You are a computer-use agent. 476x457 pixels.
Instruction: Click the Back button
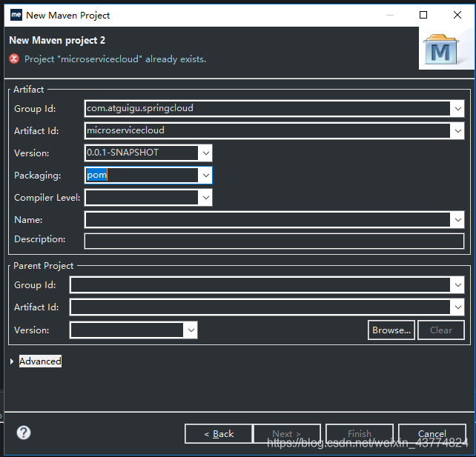tap(219, 433)
